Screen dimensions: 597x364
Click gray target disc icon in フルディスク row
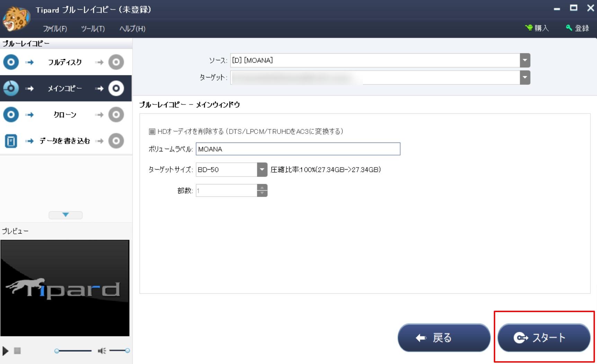[x=116, y=62]
